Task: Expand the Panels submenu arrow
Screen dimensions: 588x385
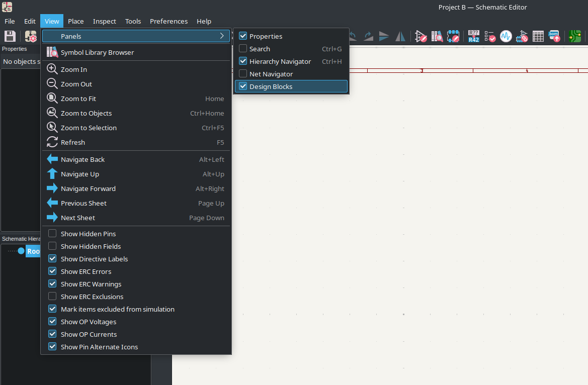Action: tap(222, 36)
